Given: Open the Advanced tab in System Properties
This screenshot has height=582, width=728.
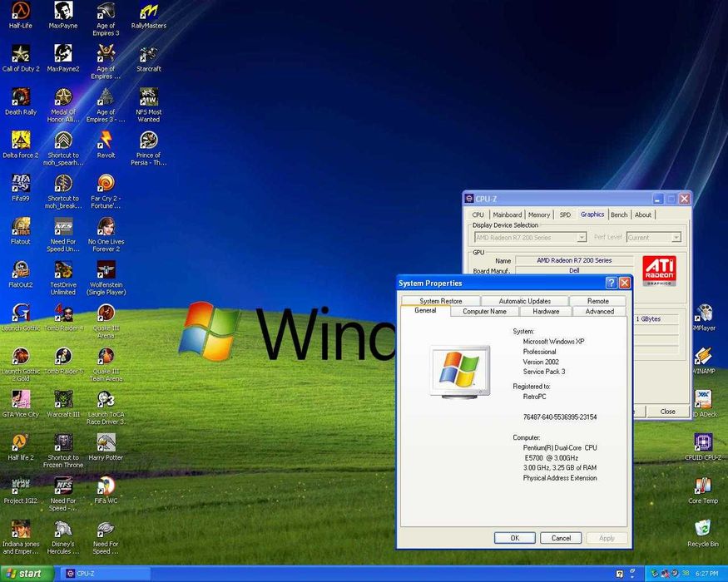Looking at the screenshot, I should coord(599,312).
